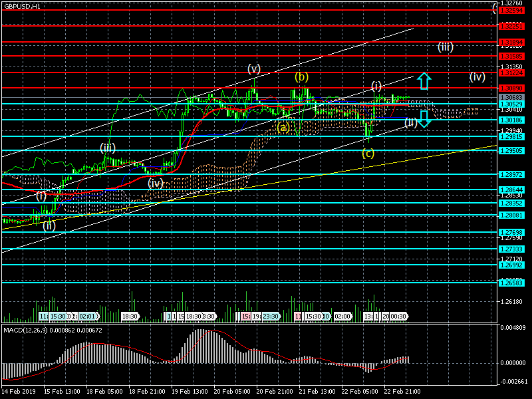
Task: Click the red 1.32594 price level label
Action: (511, 10)
